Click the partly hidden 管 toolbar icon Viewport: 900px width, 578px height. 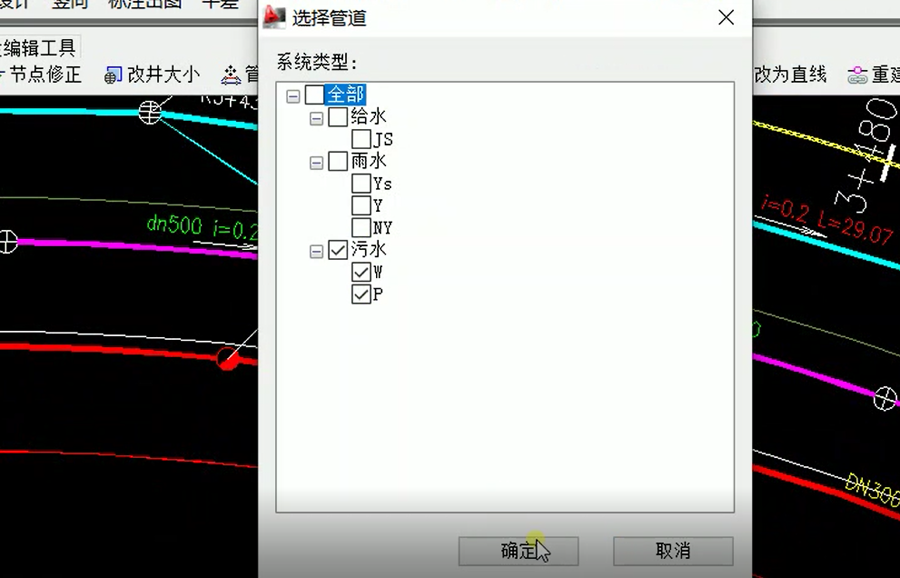231,75
